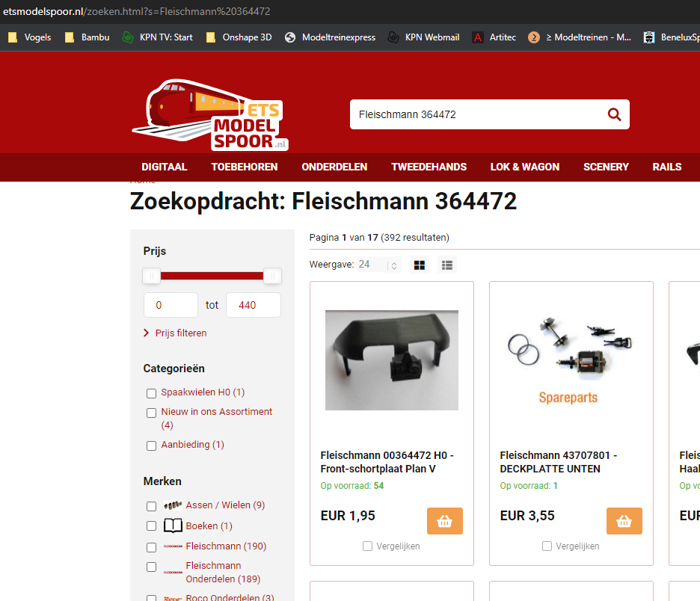Open the Weergave results-per-page dropdown

coord(378,265)
